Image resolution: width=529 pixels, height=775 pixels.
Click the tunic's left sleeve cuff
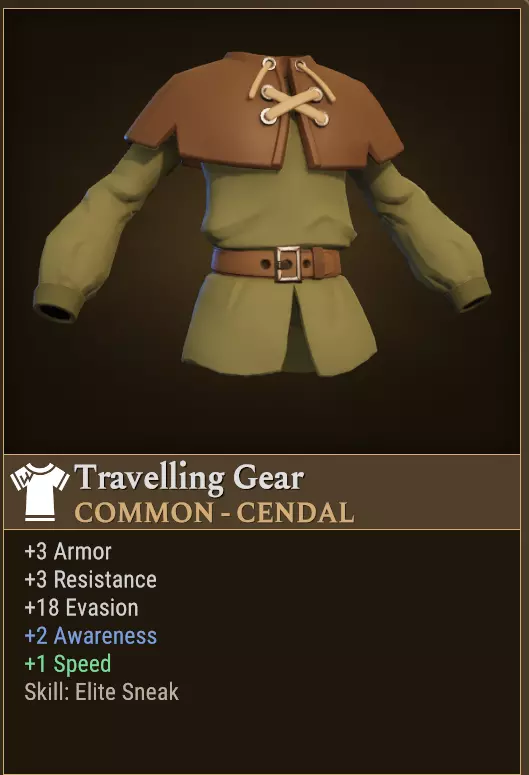pyautogui.click(x=59, y=302)
